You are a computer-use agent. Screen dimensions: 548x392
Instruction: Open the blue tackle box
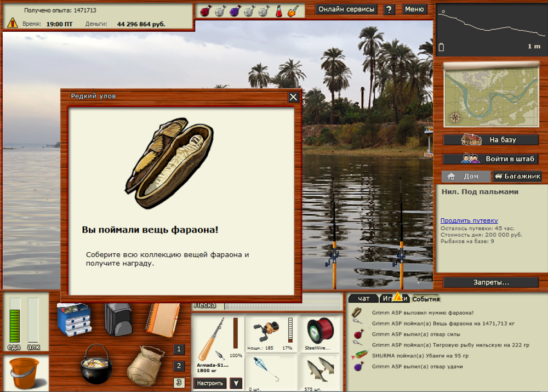click(x=73, y=319)
